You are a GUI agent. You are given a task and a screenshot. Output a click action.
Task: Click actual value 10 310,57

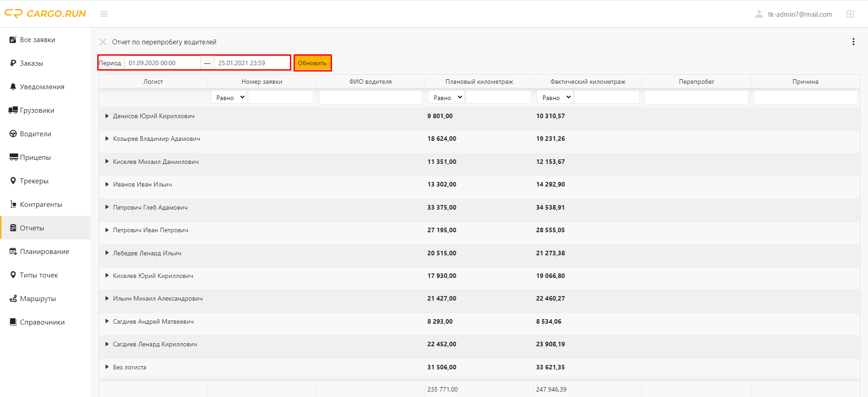click(x=550, y=116)
